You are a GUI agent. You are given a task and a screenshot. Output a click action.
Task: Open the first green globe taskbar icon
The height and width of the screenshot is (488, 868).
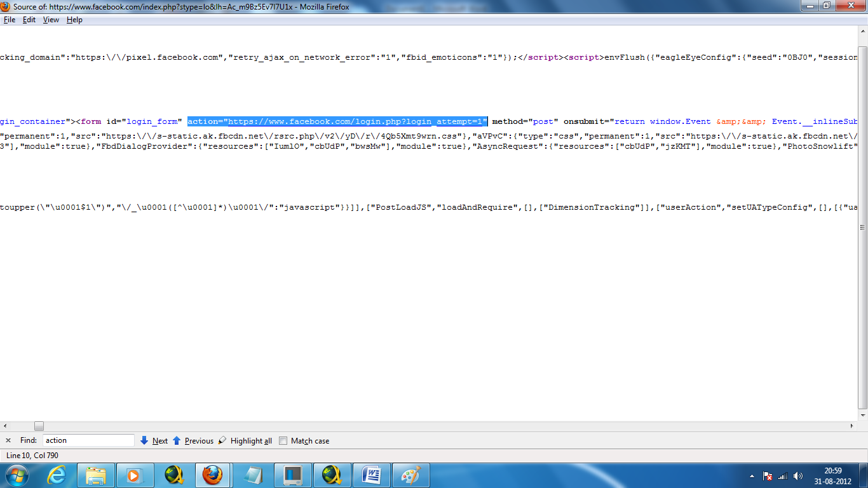(174, 475)
